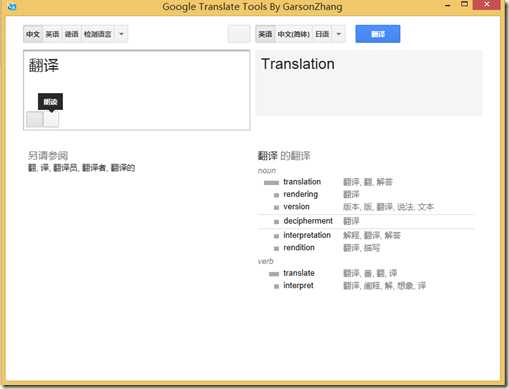Viewport: 509px width, 389px height.
Task: Open the see-also link 译
Action: pyautogui.click(x=44, y=168)
